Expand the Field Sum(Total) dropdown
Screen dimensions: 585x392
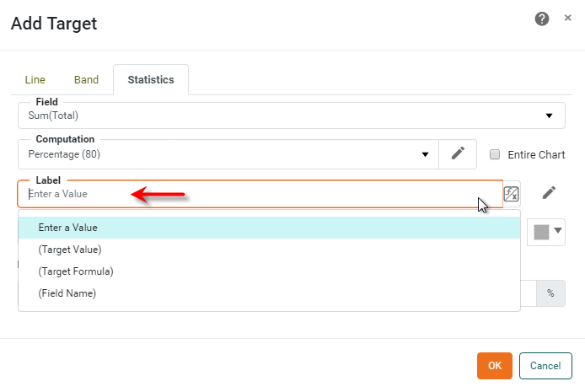coord(549,115)
